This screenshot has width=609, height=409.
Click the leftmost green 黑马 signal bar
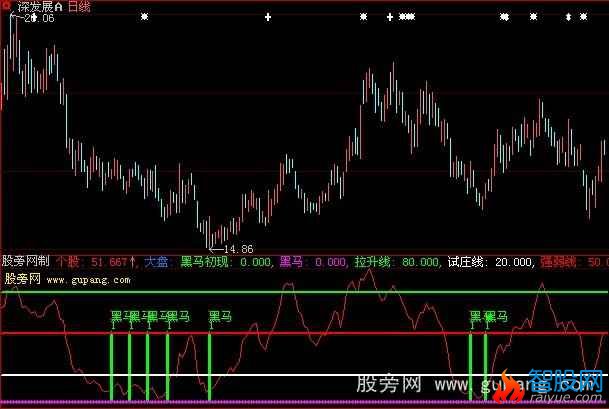point(111,367)
